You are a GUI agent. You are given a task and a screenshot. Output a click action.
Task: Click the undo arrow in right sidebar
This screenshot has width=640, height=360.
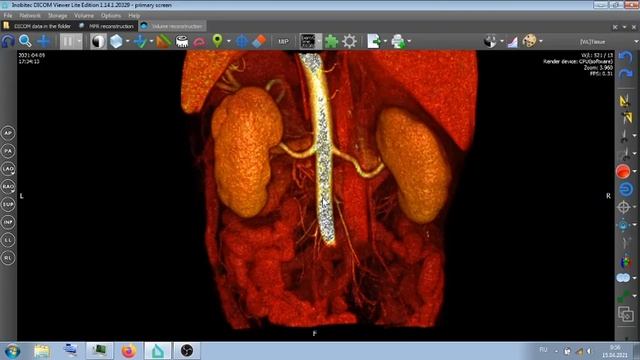625,57
